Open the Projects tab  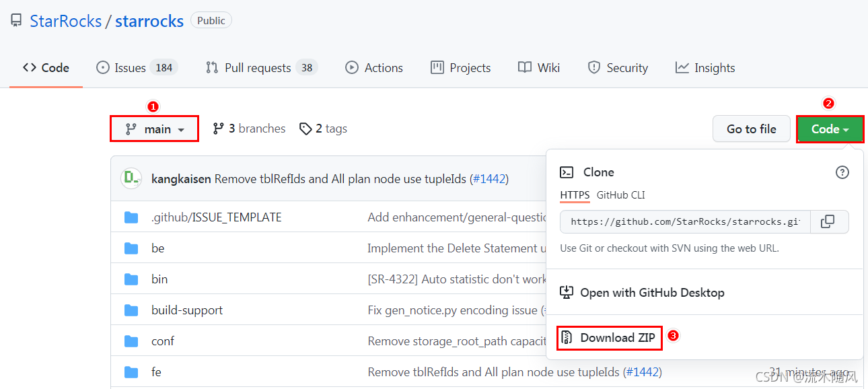pos(461,68)
